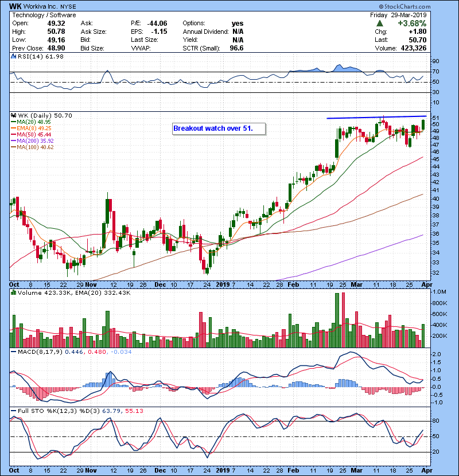Viewport: 459px width, 476px height.
Task: Click the green up-triangle change indicator
Action: click(x=379, y=24)
